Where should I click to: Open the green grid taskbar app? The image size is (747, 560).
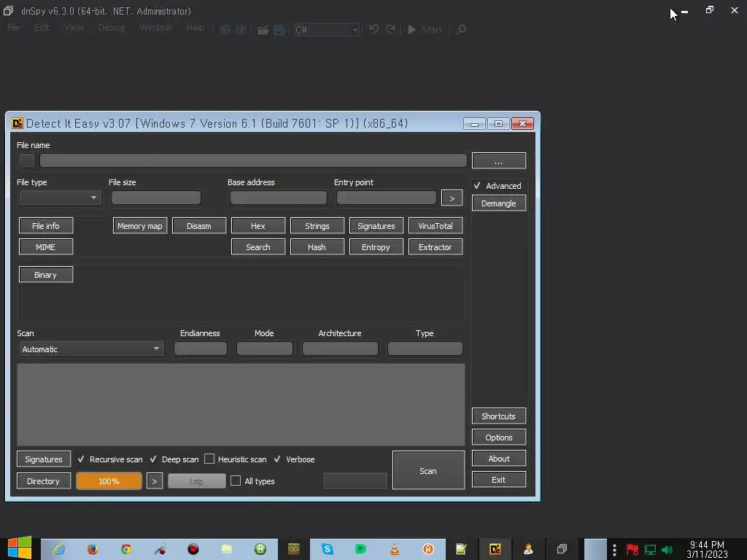(x=260, y=549)
